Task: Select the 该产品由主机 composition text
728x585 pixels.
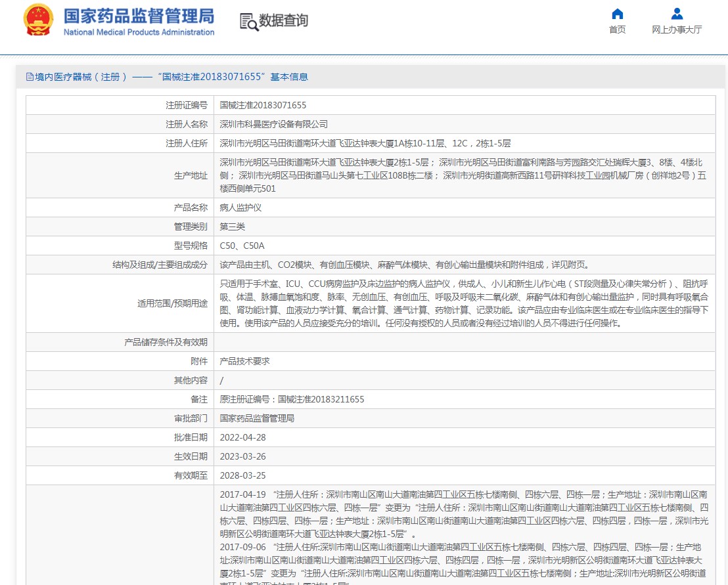Action: (405, 265)
